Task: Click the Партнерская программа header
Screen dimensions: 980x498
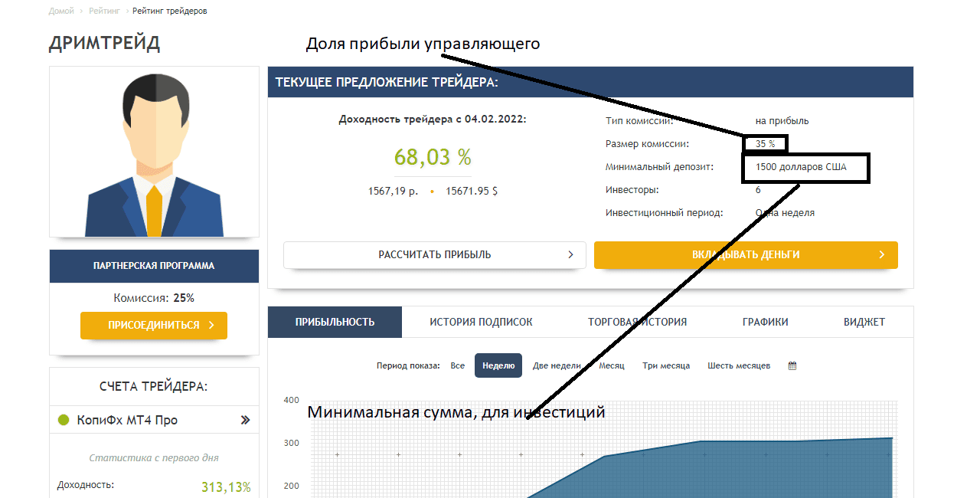Action: (x=154, y=266)
